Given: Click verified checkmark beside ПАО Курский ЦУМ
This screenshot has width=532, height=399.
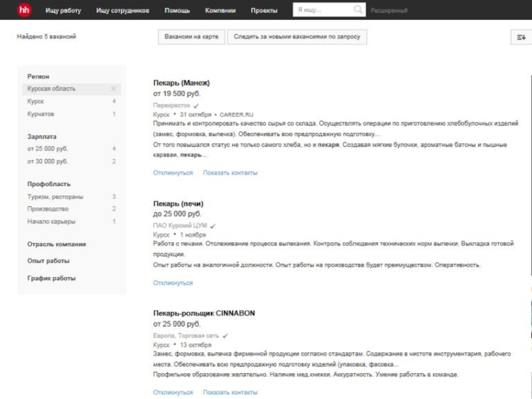Looking at the screenshot, I should pyautogui.click(x=213, y=226).
